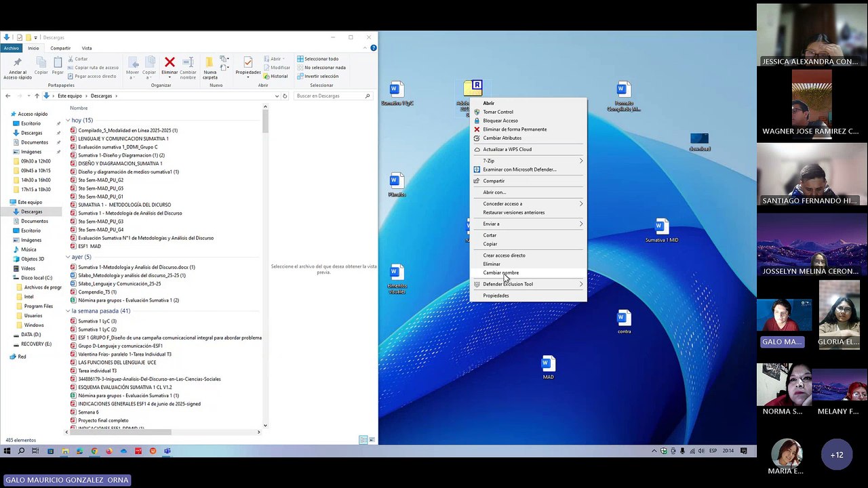Open recent locations dropdown arrow
868x488 pixels.
point(28,96)
